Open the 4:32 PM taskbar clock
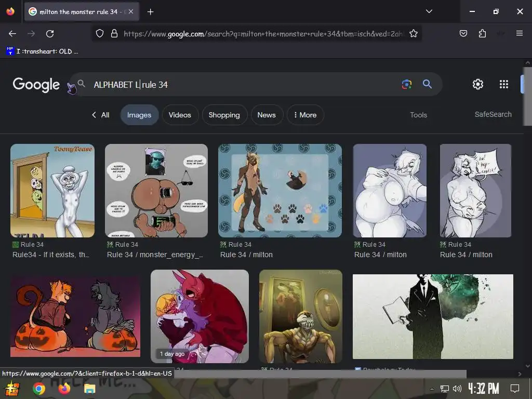The image size is (532, 399). [x=484, y=388]
